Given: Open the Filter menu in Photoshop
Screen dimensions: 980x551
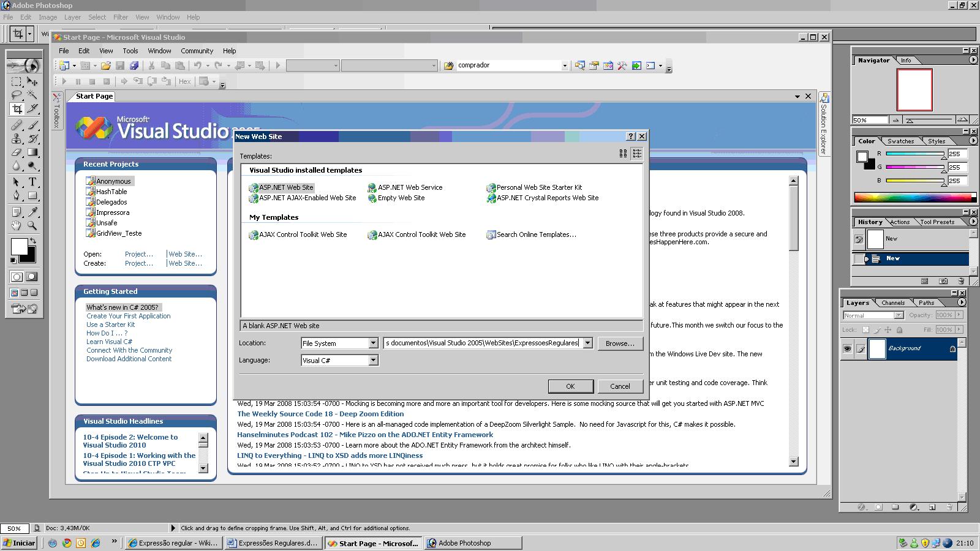Looking at the screenshot, I should click(121, 17).
